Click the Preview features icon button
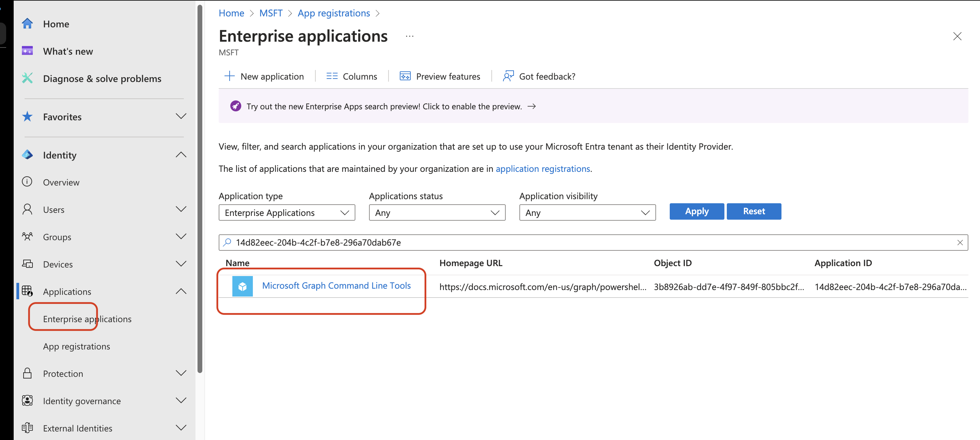 point(404,75)
